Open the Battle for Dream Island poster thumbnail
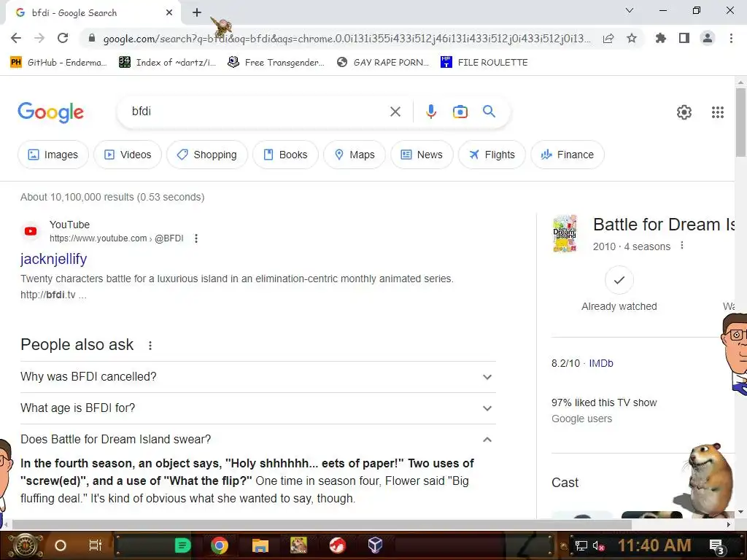The image size is (747, 560). (x=565, y=233)
